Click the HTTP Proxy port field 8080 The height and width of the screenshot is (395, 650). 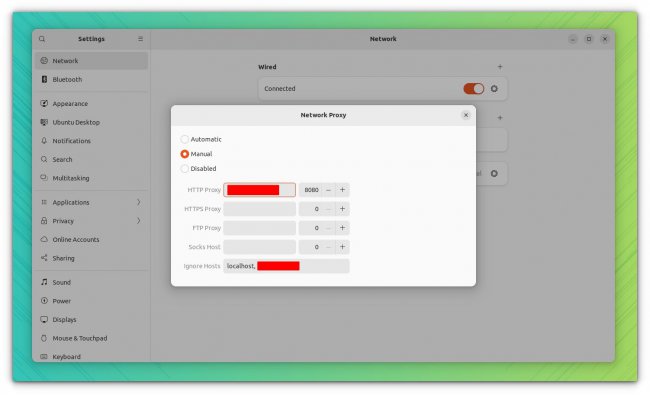310,190
